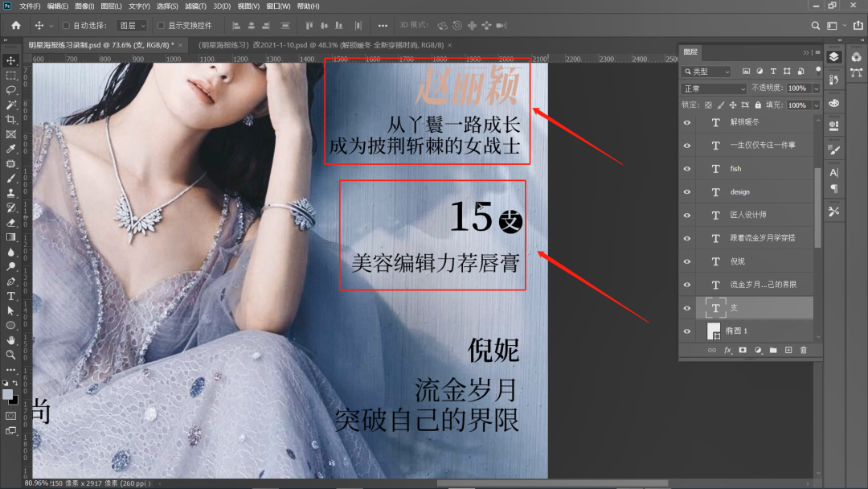Image resolution: width=868 pixels, height=489 pixels.
Task: Hide the 椭圆 1 layer
Action: click(x=687, y=331)
